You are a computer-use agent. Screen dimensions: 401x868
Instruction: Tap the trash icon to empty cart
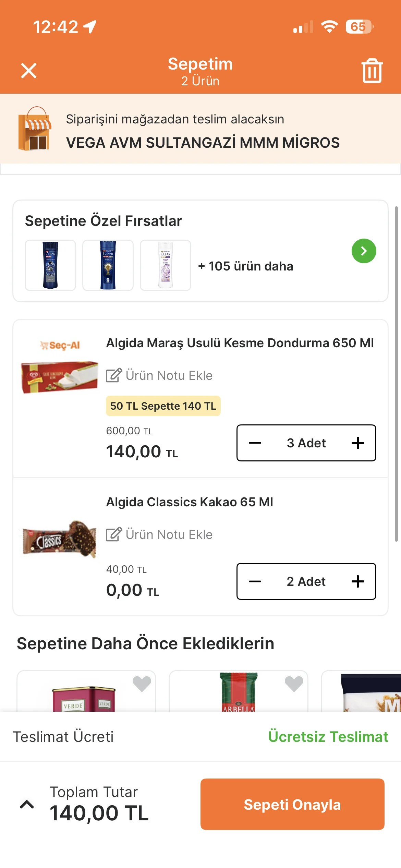click(x=372, y=71)
